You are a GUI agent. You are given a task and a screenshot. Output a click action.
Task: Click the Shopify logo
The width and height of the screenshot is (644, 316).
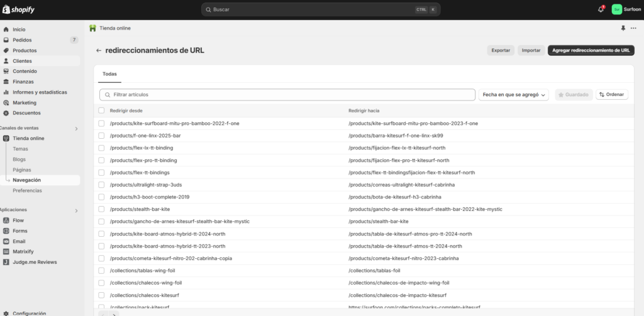[20, 9]
